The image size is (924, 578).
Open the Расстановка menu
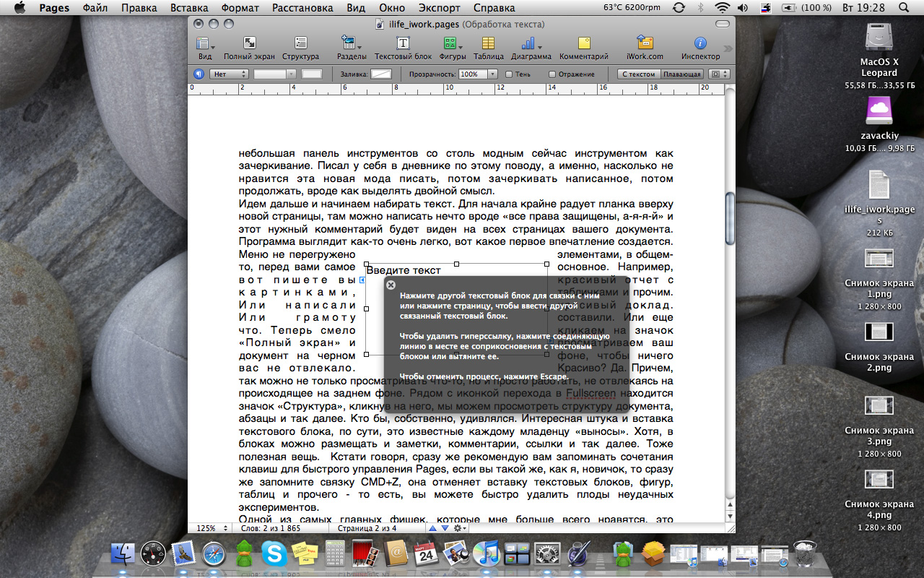tap(302, 8)
